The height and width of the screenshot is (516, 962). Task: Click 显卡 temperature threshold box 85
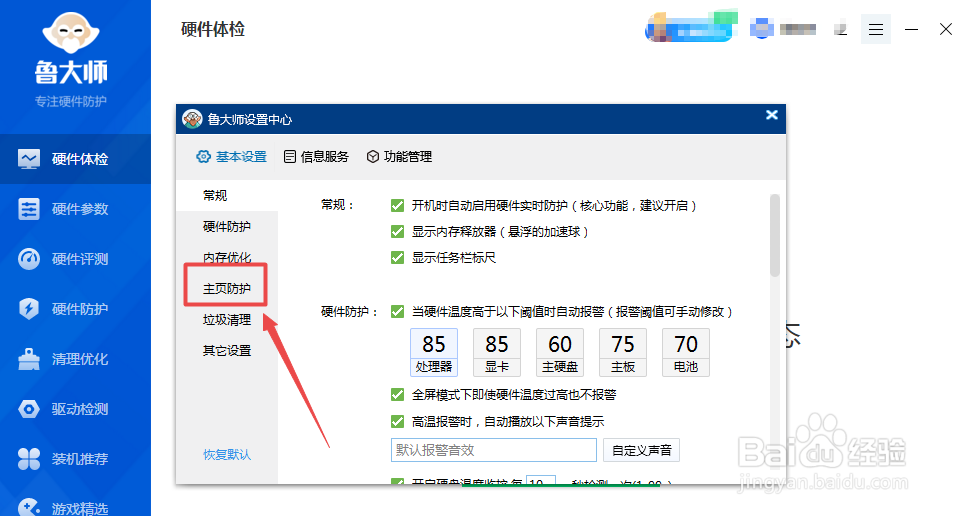pyautogui.click(x=497, y=352)
